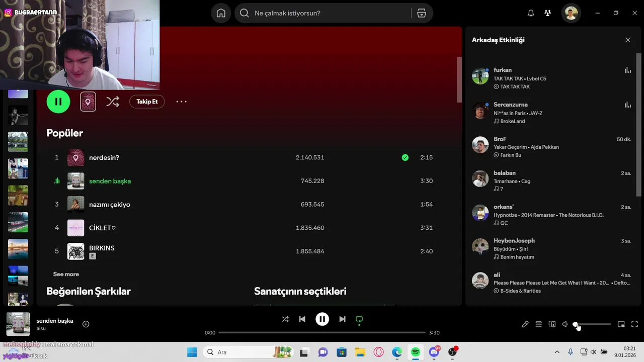Show hidden system tray icons

click(x=557, y=352)
